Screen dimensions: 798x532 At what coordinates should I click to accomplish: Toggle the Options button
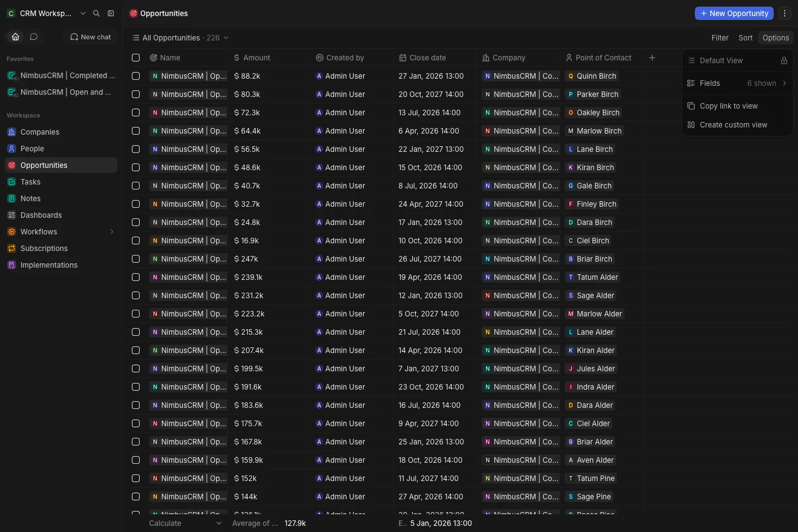(775, 38)
